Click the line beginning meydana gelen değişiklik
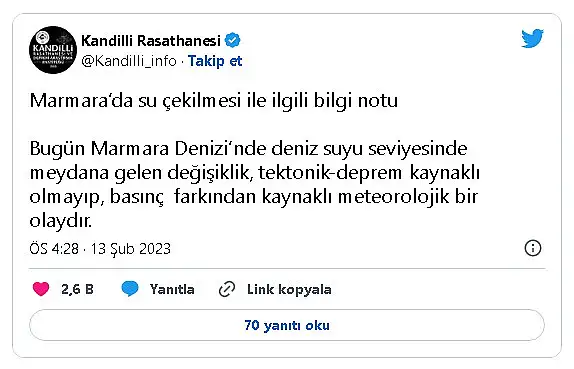574x369 pixels. pos(254,172)
